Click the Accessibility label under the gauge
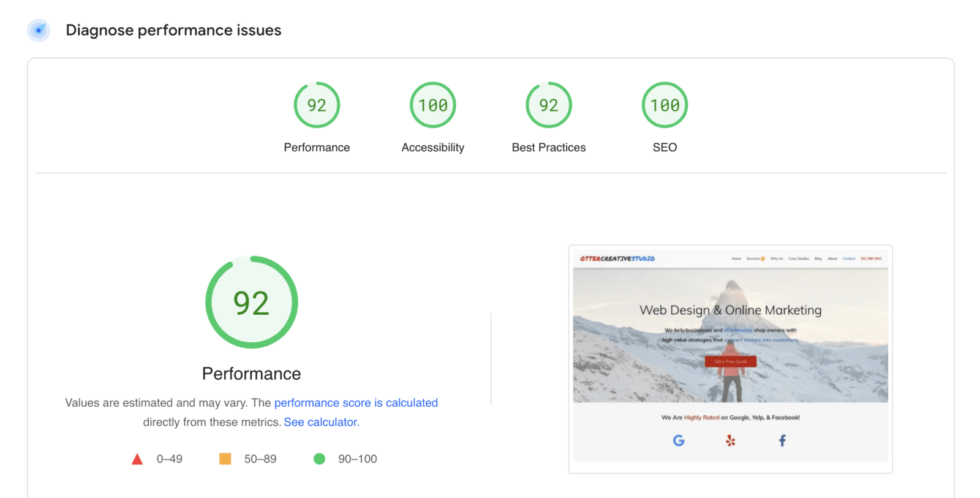 (x=433, y=148)
